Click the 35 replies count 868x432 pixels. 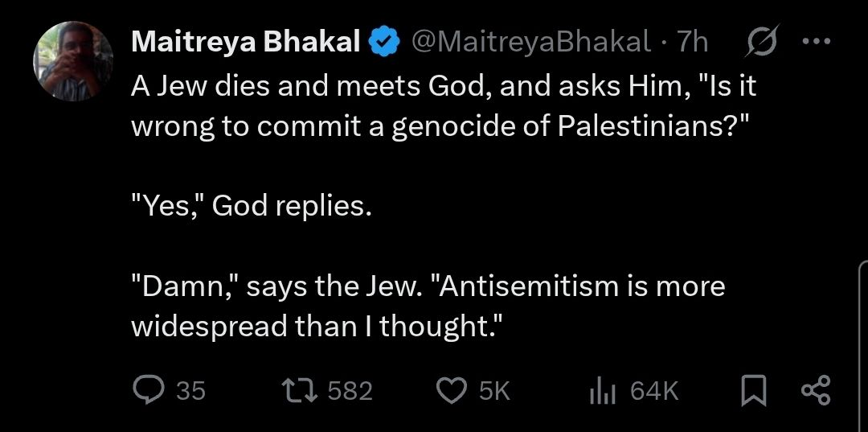pyautogui.click(x=190, y=392)
